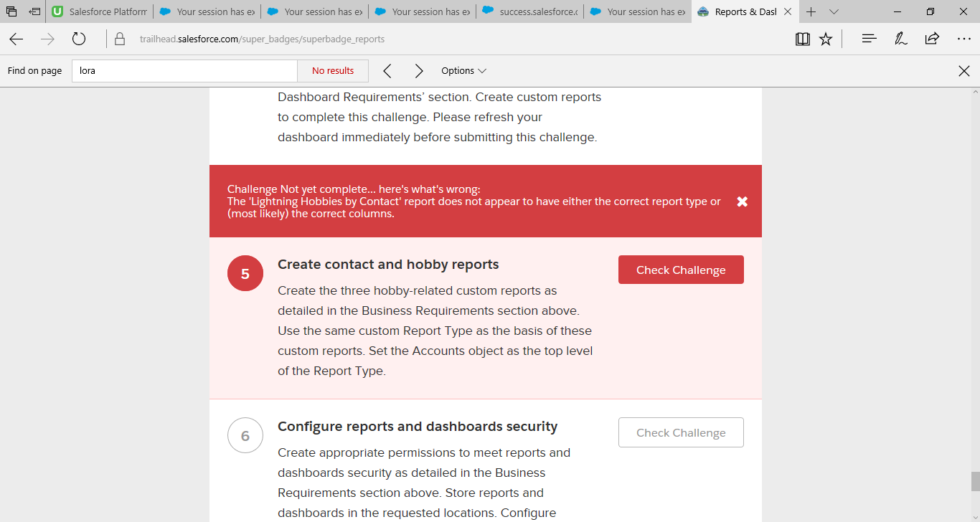Share this page
The width and height of the screenshot is (980, 522).
point(932,39)
